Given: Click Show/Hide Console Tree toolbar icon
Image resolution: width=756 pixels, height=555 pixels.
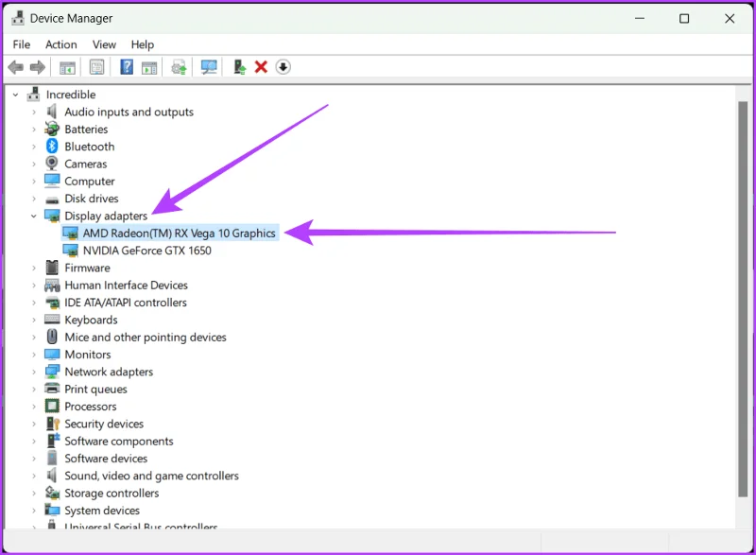Looking at the screenshot, I should (67, 67).
